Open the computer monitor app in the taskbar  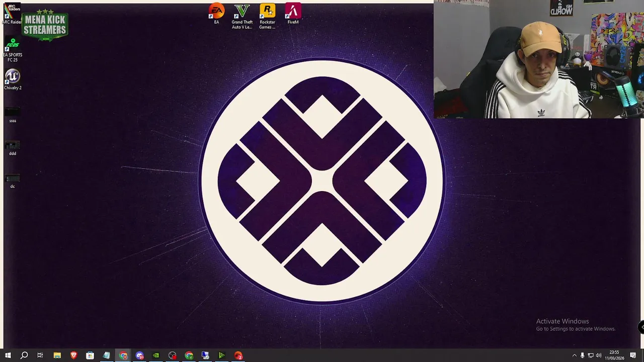coord(205,355)
